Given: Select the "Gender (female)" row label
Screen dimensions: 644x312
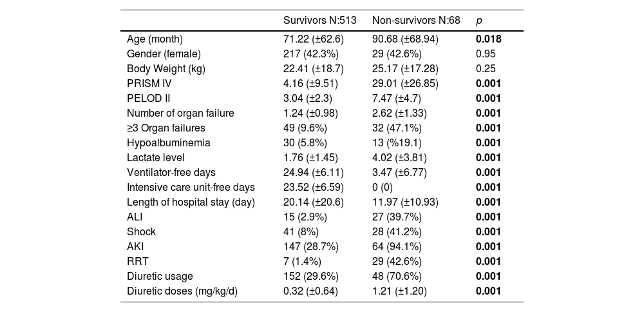Looking at the screenshot, I should [164, 54].
